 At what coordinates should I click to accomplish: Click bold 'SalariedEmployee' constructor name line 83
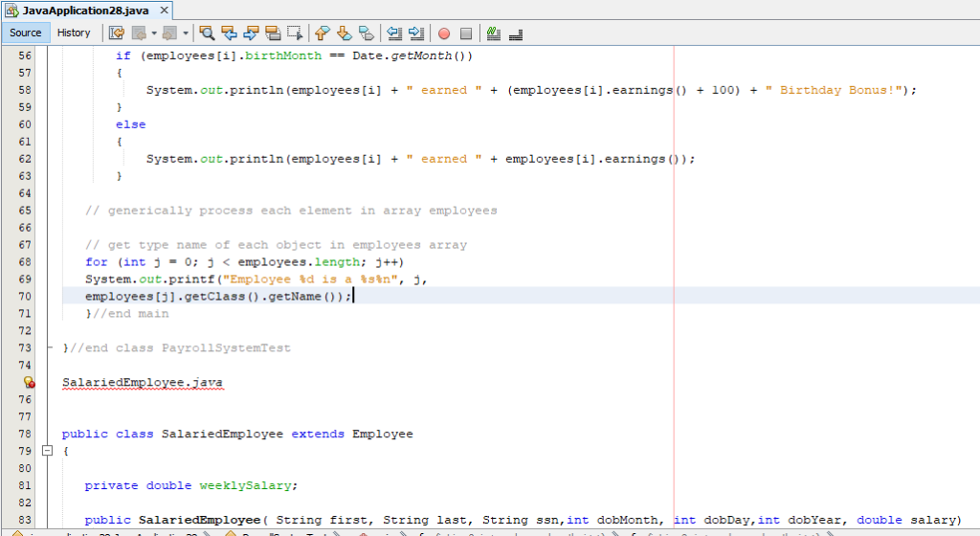tap(199, 520)
